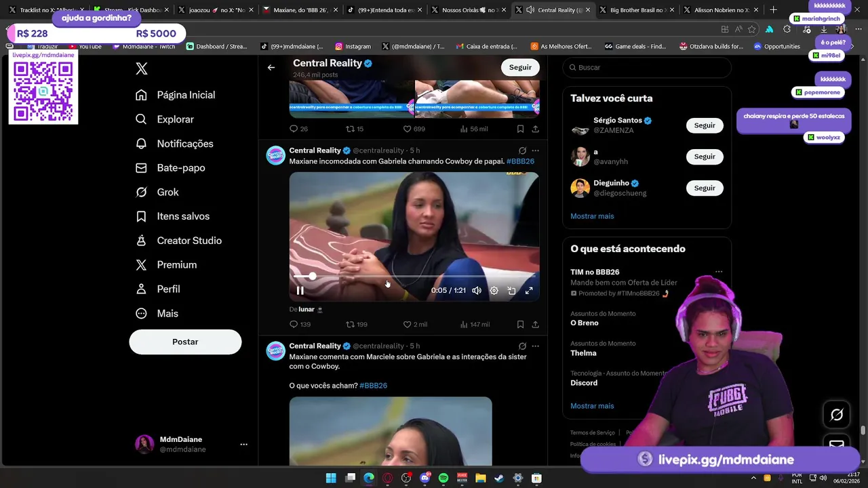The height and width of the screenshot is (488, 868).
Task: Click the X logo in the sidebar
Action: click(141, 68)
